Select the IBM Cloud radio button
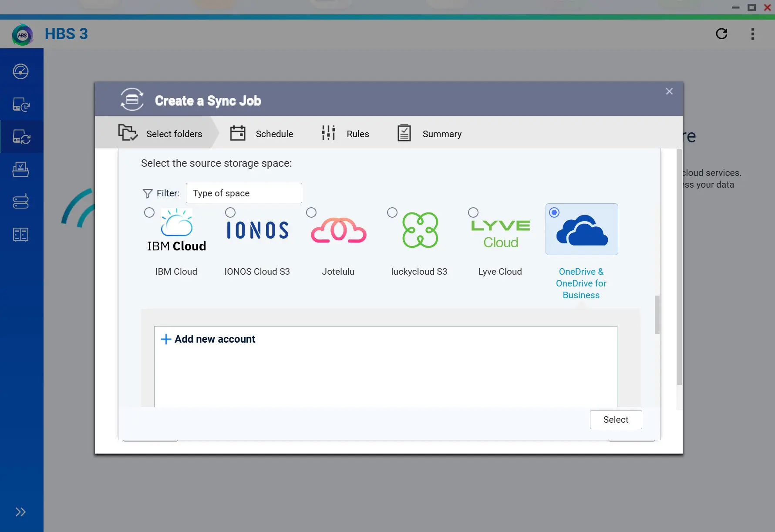775x532 pixels. [x=149, y=212]
